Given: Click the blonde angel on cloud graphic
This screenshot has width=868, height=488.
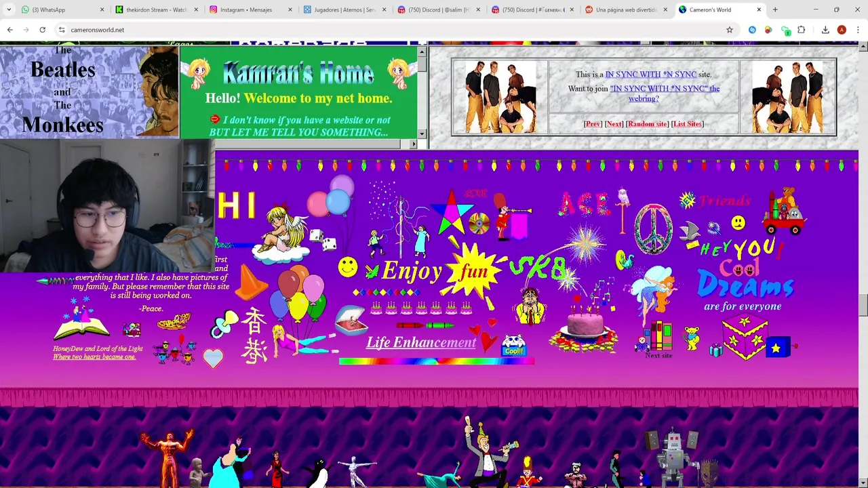Looking at the screenshot, I should [x=281, y=233].
